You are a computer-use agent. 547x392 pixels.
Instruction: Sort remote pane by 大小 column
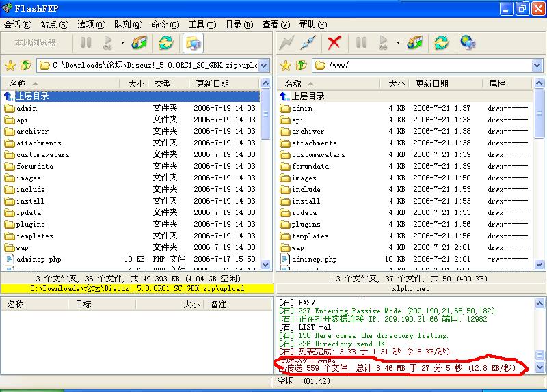[x=395, y=83]
